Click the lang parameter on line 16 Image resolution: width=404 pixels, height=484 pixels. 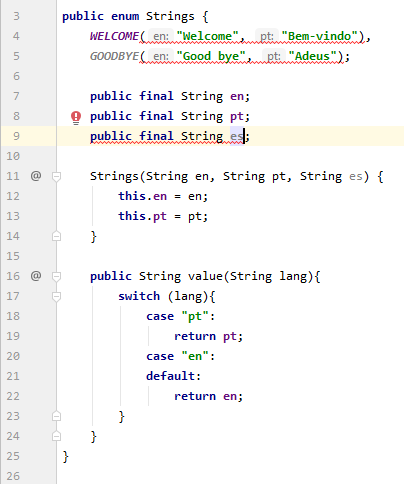(x=293, y=277)
